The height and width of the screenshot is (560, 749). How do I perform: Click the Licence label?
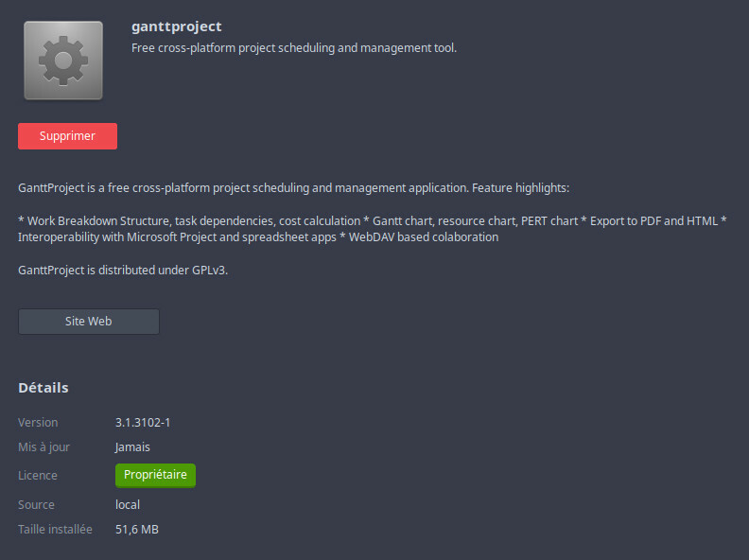pos(38,476)
